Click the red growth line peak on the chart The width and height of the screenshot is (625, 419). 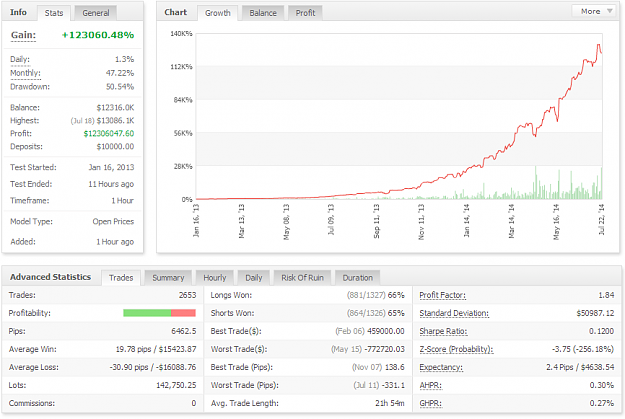pyautogui.click(x=598, y=45)
